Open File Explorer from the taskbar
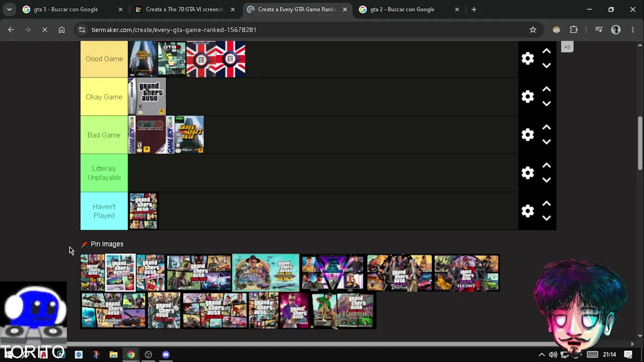The image size is (644, 362). (x=113, y=354)
